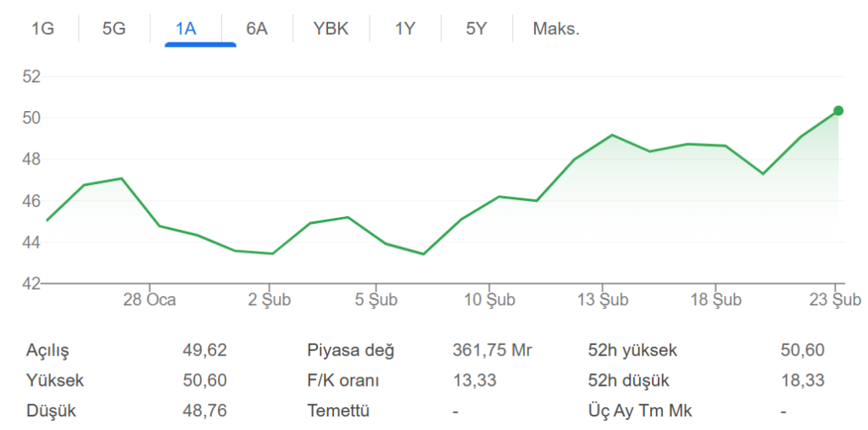Click the green endpoint dot on chart
This screenshot has height=430, width=868.
pyautogui.click(x=838, y=110)
